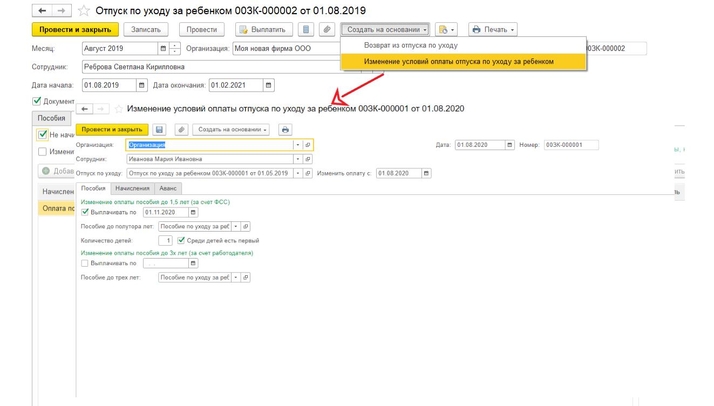Click the save diskette icon in the inner form
Screen dimensions: 714x406
[160, 129]
